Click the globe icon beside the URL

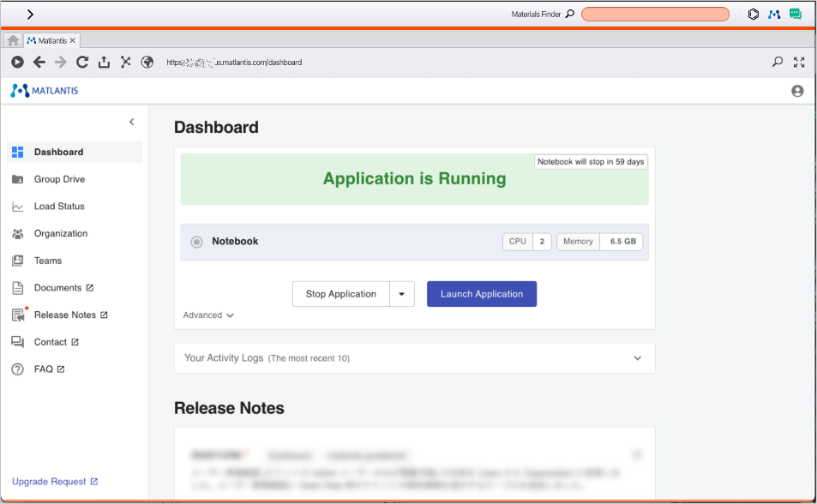pos(147,62)
